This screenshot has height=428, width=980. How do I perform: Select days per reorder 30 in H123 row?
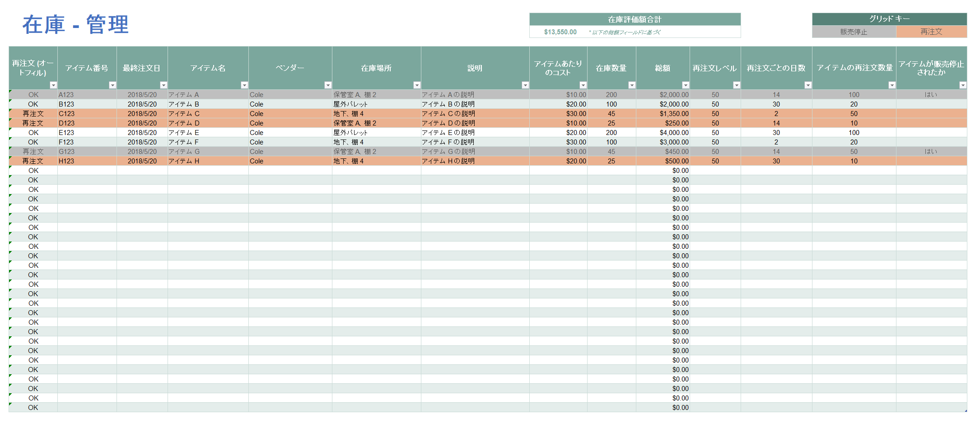click(776, 161)
